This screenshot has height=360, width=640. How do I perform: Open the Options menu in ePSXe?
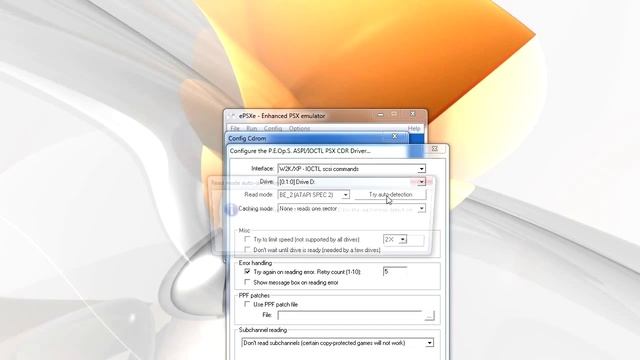(x=300, y=128)
